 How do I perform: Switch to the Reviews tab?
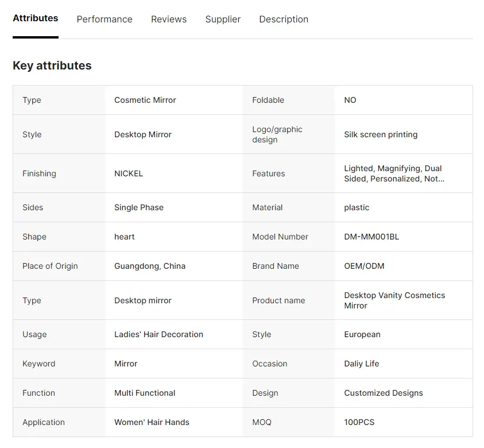pyautogui.click(x=169, y=19)
